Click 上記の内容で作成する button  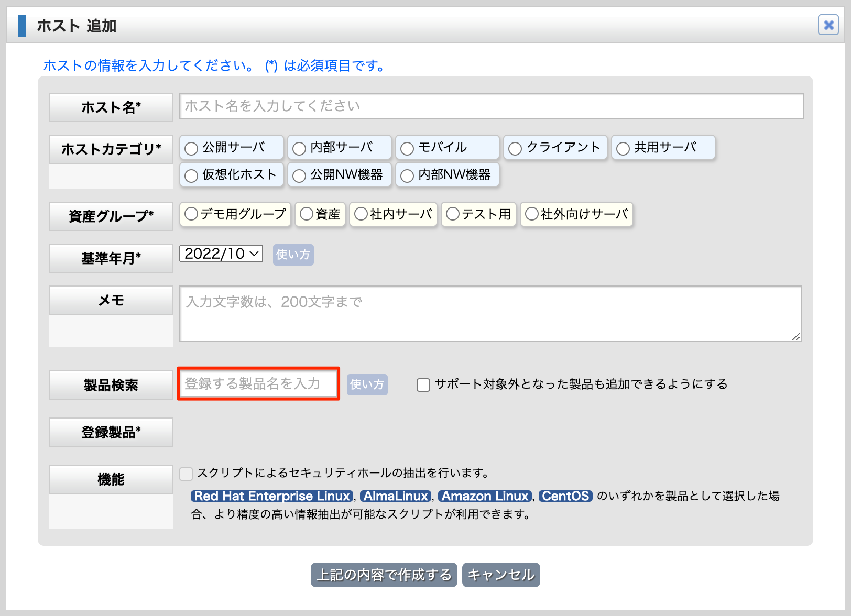(x=384, y=575)
